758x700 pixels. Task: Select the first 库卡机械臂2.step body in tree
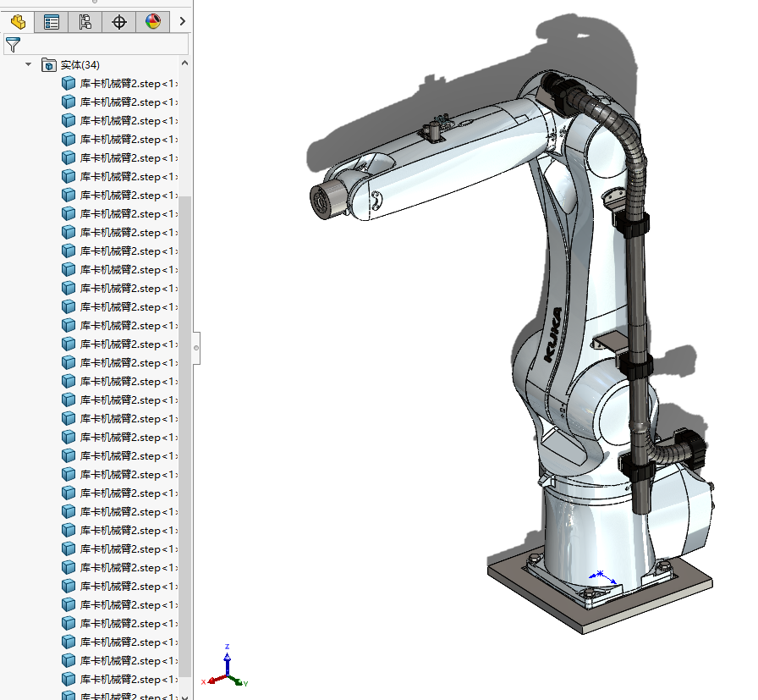(x=118, y=84)
